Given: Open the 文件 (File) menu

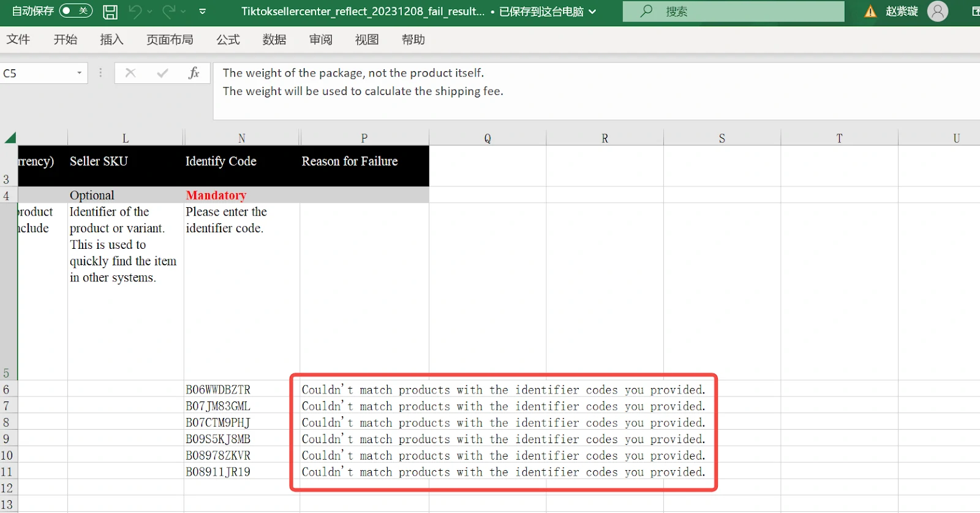Looking at the screenshot, I should [x=18, y=40].
